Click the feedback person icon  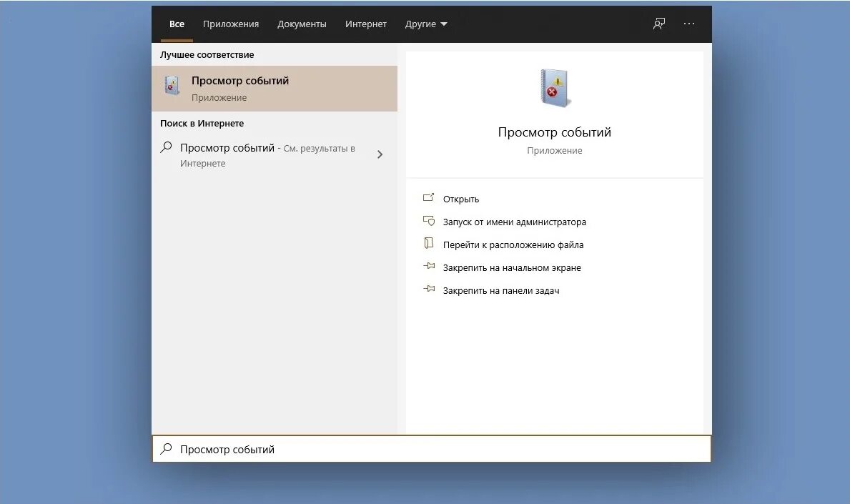(658, 24)
